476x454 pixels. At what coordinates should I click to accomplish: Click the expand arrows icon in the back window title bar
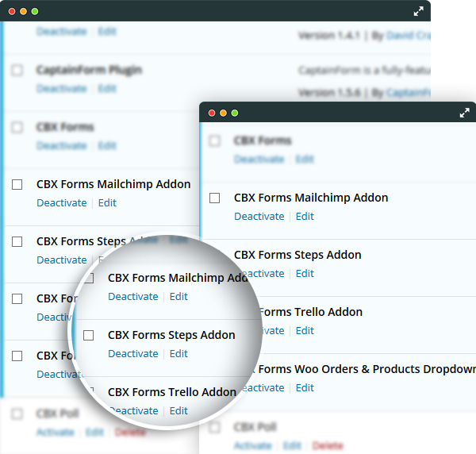(x=418, y=12)
